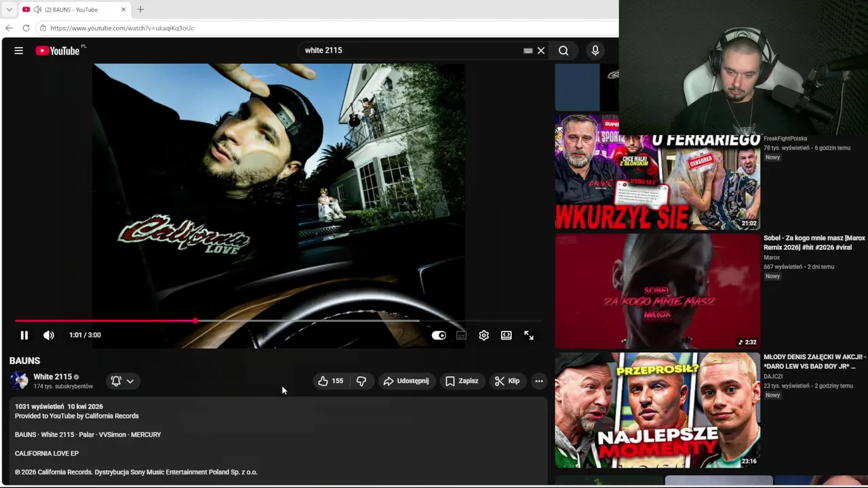Go to YouTube home via logo
The width and height of the screenshot is (868, 488).
(58, 51)
